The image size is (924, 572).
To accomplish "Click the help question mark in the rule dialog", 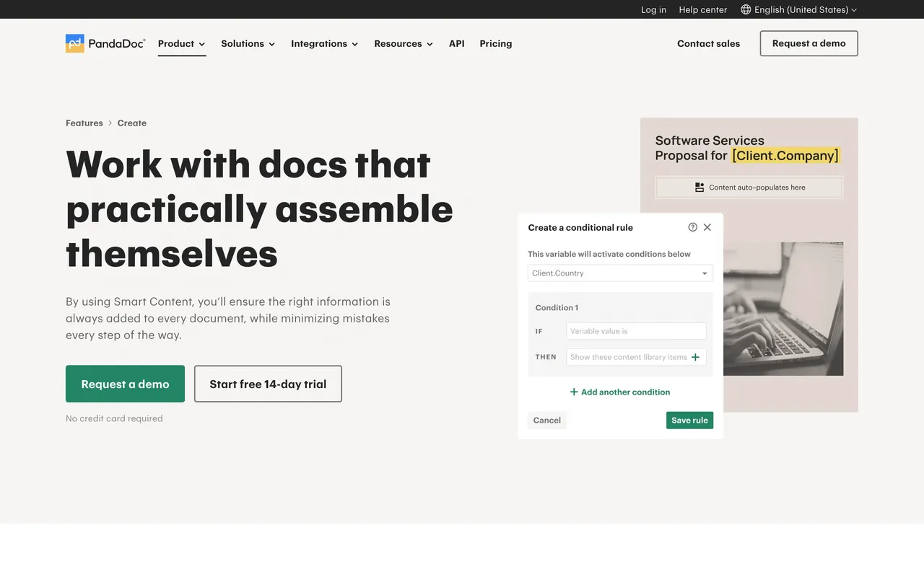I will (x=692, y=226).
